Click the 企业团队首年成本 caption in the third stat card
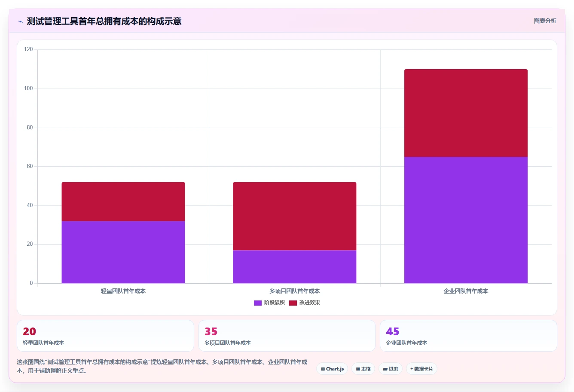 (406, 343)
